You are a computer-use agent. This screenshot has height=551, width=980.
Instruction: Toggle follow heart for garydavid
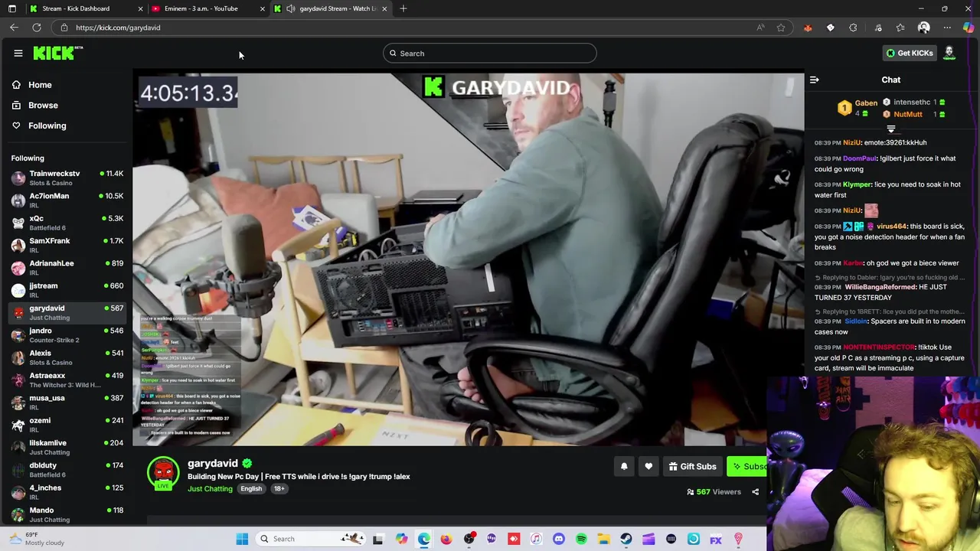pyautogui.click(x=648, y=466)
